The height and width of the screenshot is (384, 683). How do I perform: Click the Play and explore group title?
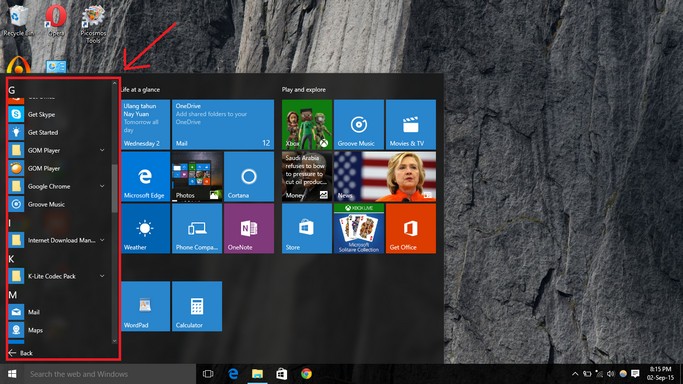304,90
